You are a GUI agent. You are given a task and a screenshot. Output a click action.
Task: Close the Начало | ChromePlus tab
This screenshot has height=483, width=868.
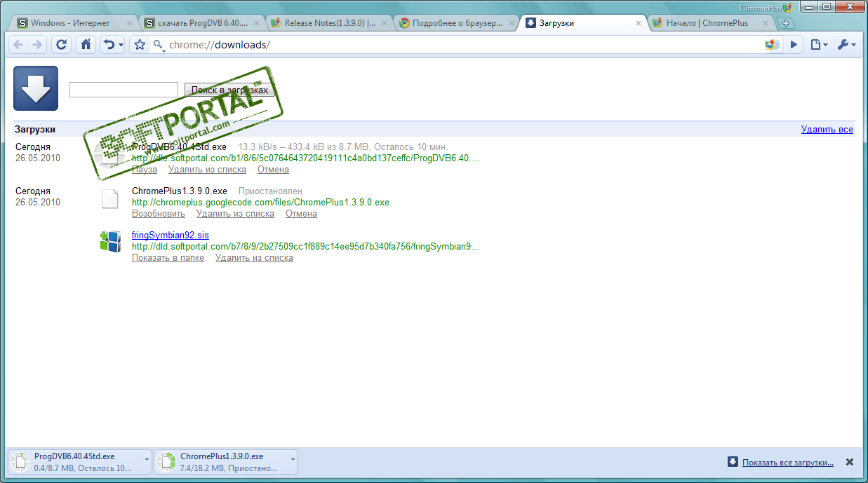coord(766,23)
